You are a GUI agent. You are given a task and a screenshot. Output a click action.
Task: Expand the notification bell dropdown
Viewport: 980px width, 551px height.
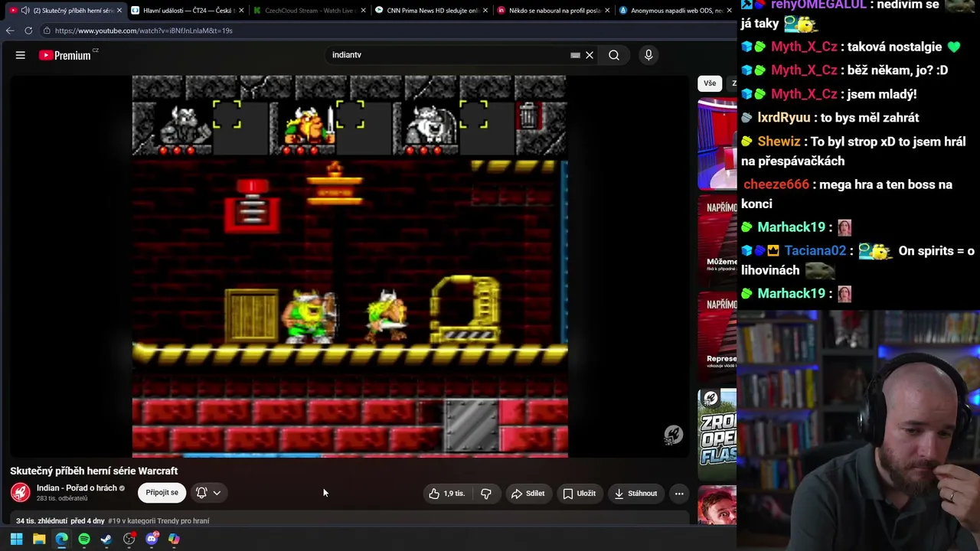click(208, 493)
